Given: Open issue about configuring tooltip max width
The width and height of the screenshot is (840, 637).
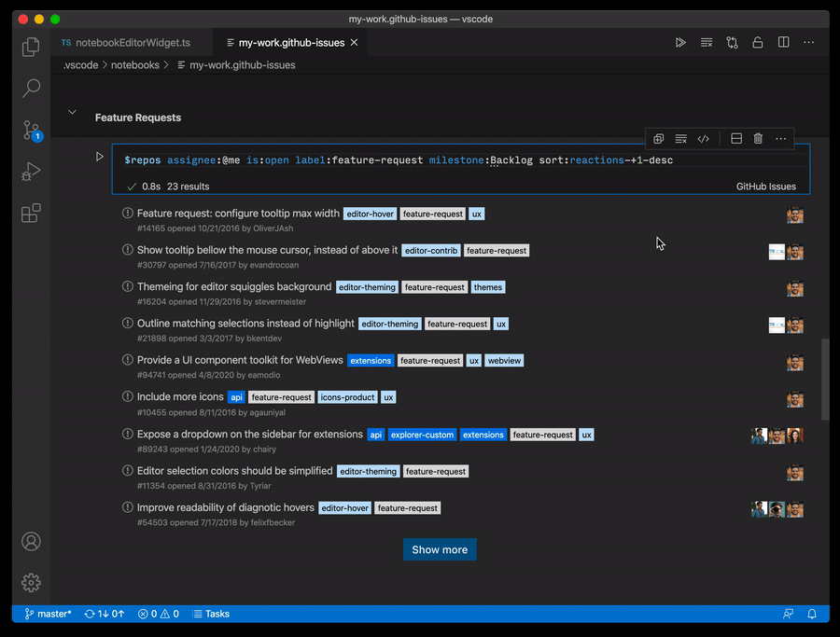Looking at the screenshot, I should 238,213.
